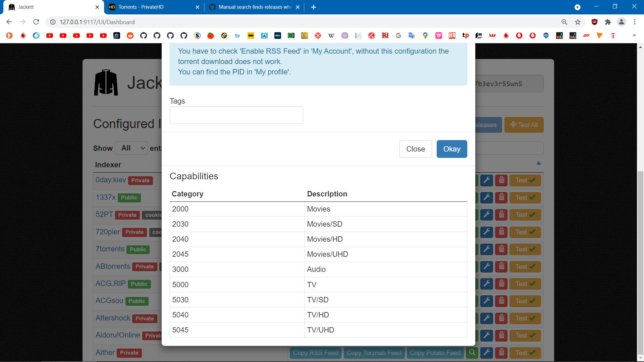Viewport: 644px width, 362px height.
Task: Open the uBlock Origin extension icon
Action: 594,22
